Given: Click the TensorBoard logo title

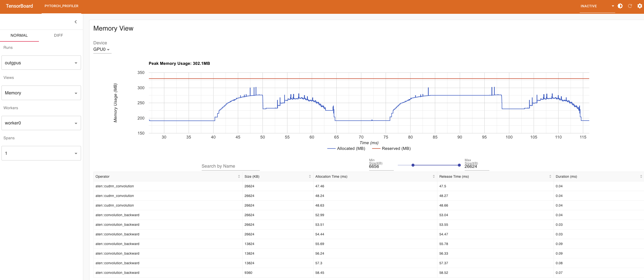Looking at the screenshot, I should 19,6.
